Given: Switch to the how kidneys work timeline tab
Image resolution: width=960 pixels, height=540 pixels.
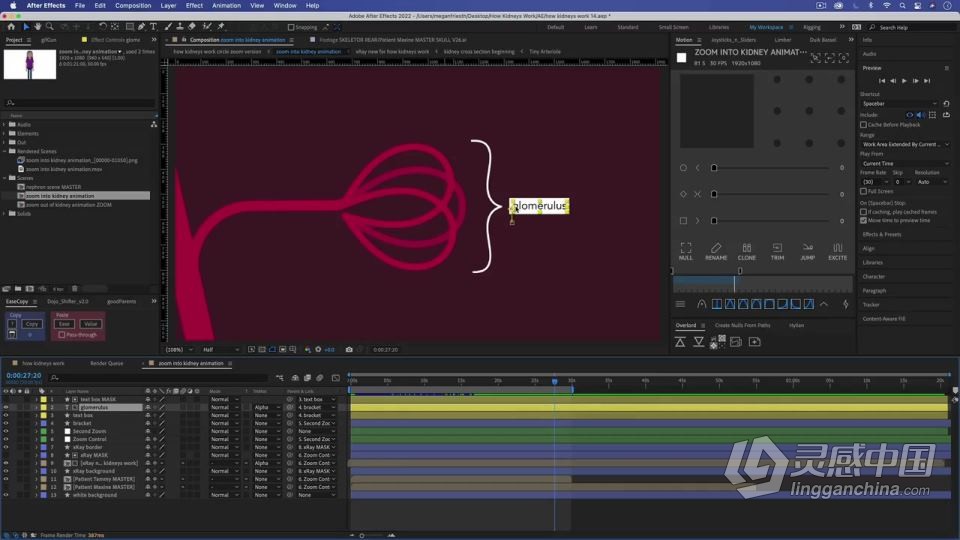Looking at the screenshot, I should (43, 364).
